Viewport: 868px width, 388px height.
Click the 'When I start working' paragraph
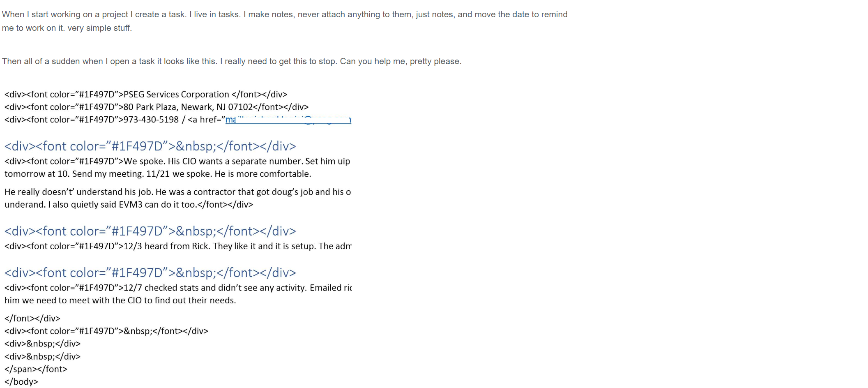click(285, 21)
